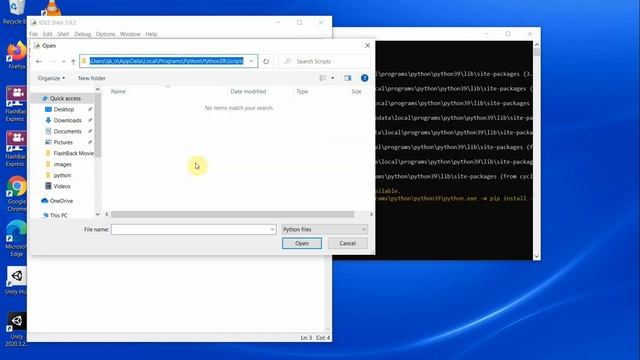Open the File menu in IDLE Shell
This screenshot has height=360, width=640.
click(x=33, y=34)
